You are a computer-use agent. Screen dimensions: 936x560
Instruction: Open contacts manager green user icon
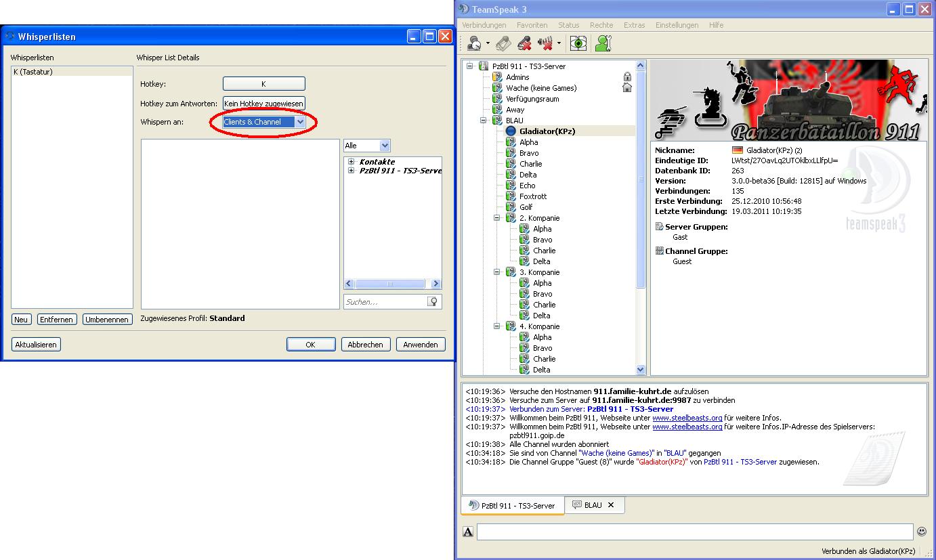coord(603,43)
